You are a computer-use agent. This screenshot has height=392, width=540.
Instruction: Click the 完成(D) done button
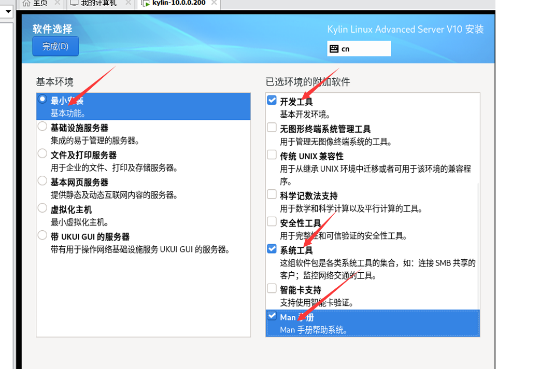pos(55,46)
